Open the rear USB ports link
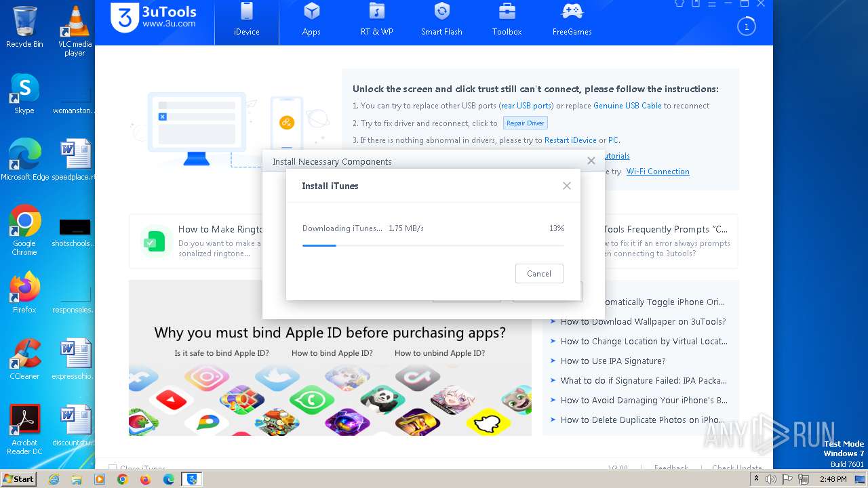 click(x=526, y=106)
